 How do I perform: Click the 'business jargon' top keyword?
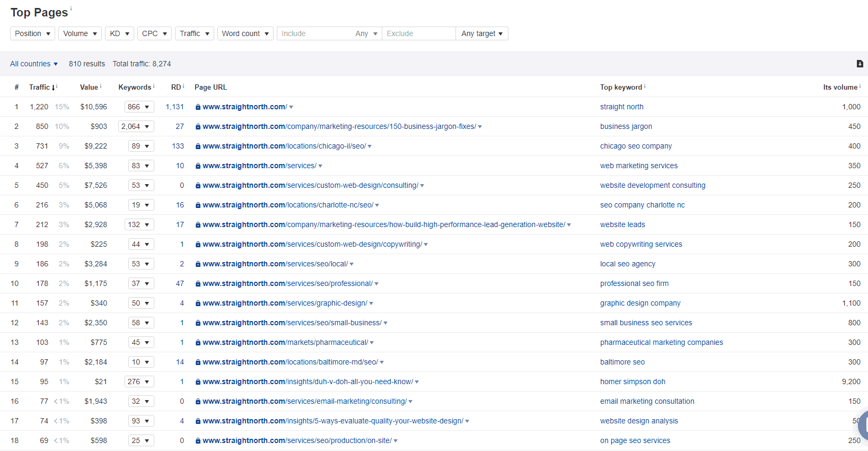626,126
